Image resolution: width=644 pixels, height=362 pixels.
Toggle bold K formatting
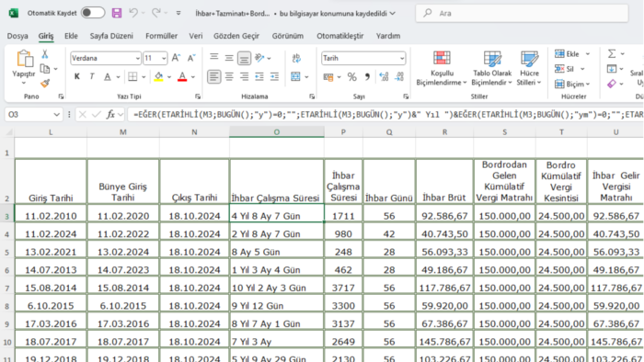coord(76,76)
